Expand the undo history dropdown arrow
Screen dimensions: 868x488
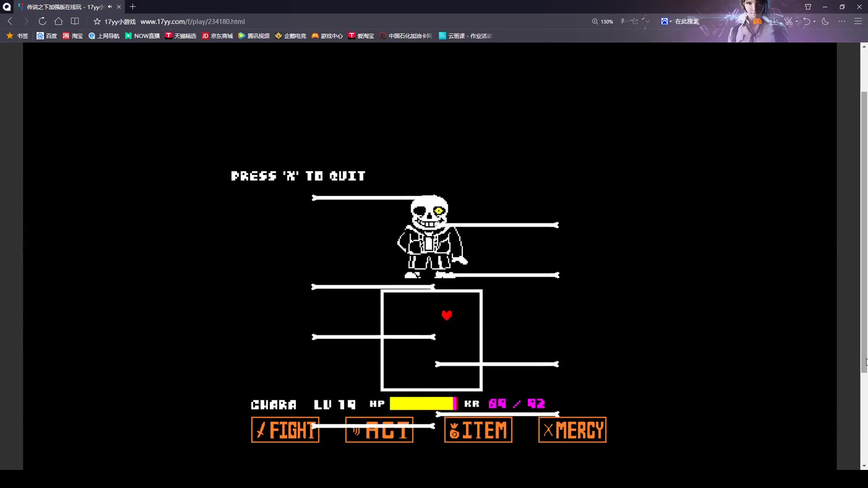point(815,21)
